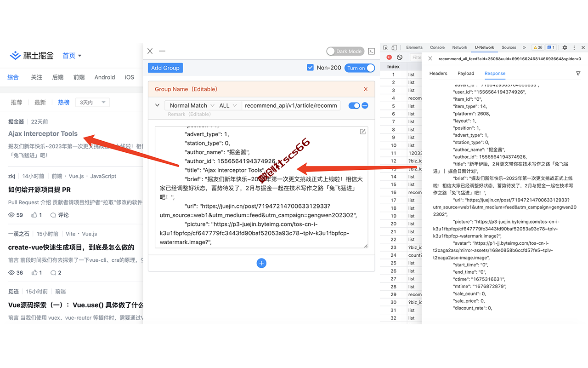Viewport: 588px width, 368px height.
Task: Open the 3天内 time range dropdown
Action: point(93,102)
